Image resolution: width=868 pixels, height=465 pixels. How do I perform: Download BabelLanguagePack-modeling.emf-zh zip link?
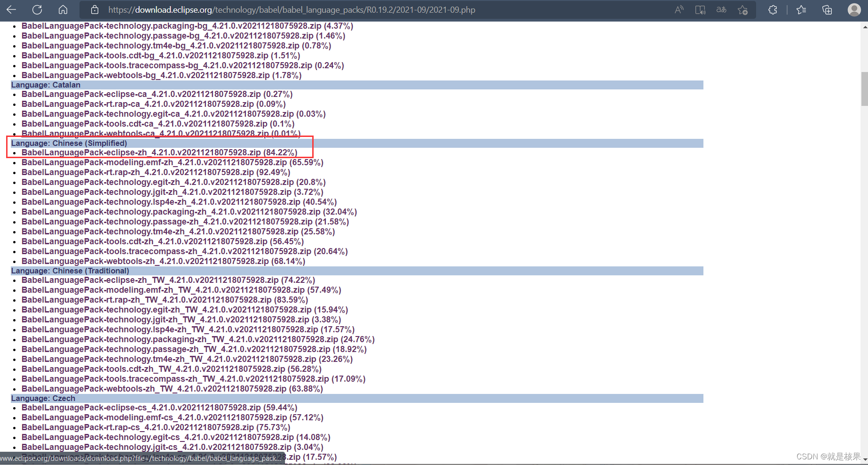(173, 162)
